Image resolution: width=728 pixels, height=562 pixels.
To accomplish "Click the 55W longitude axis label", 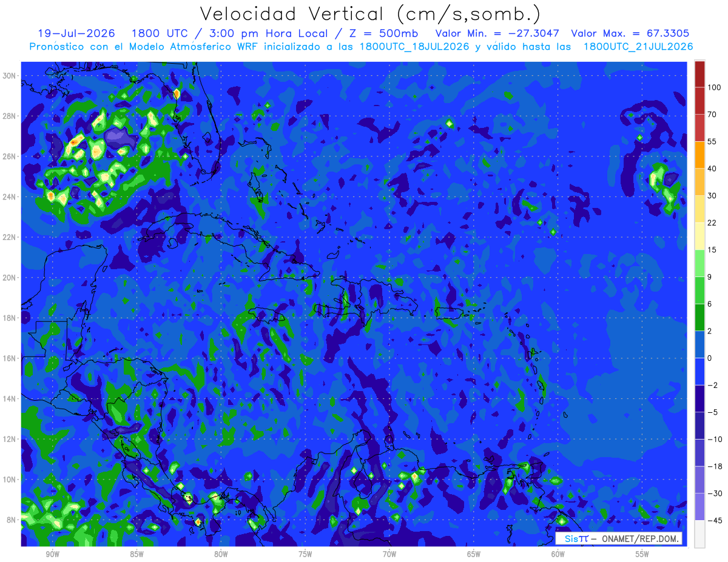I will [642, 554].
